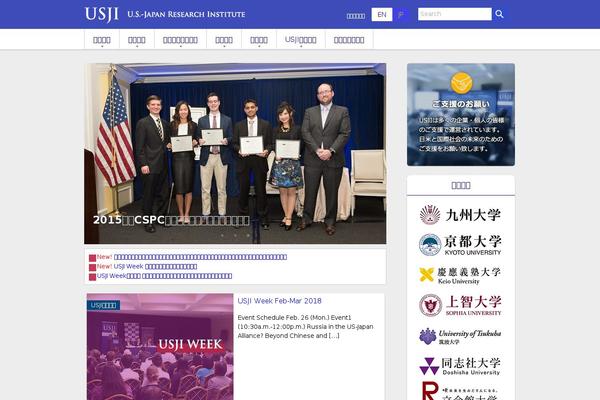Viewport: 600px width, 400px height.
Task: Select the University of Tsukuba logo
Action: pos(460,336)
